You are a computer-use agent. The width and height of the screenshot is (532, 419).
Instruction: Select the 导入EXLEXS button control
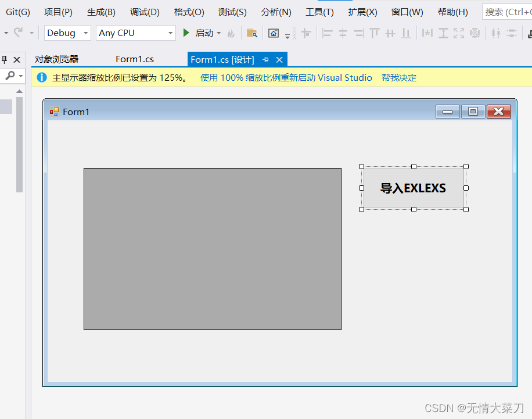click(x=414, y=188)
